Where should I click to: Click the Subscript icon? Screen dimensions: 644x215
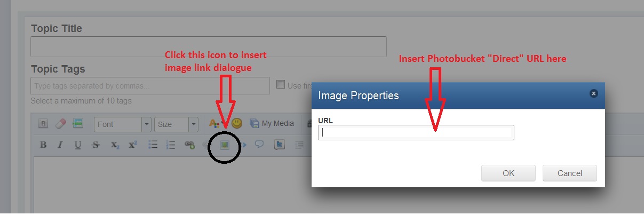(x=115, y=145)
